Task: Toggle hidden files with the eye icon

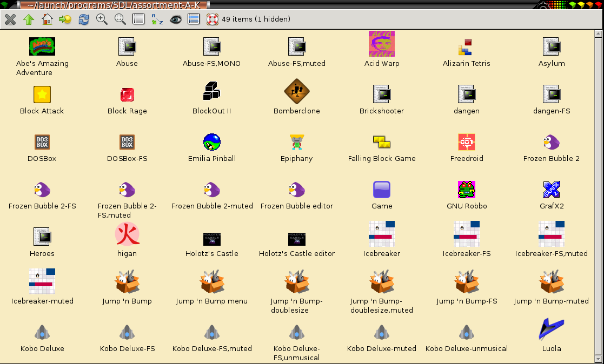Action: (175, 19)
